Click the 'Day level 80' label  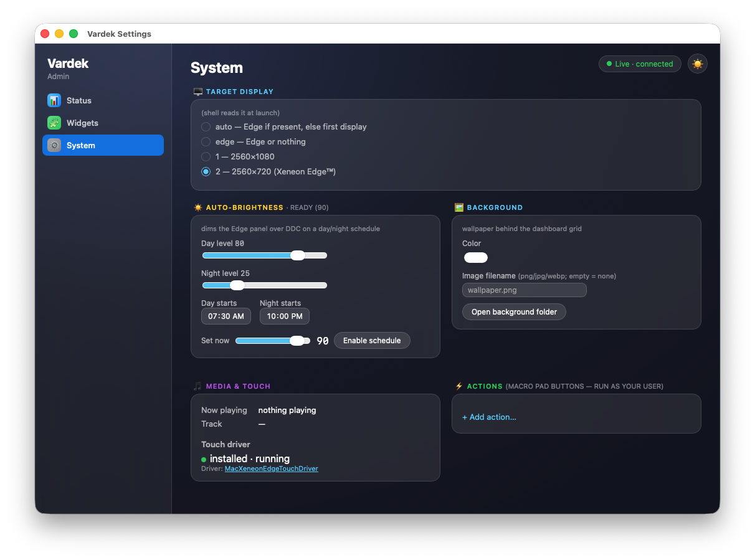point(222,244)
